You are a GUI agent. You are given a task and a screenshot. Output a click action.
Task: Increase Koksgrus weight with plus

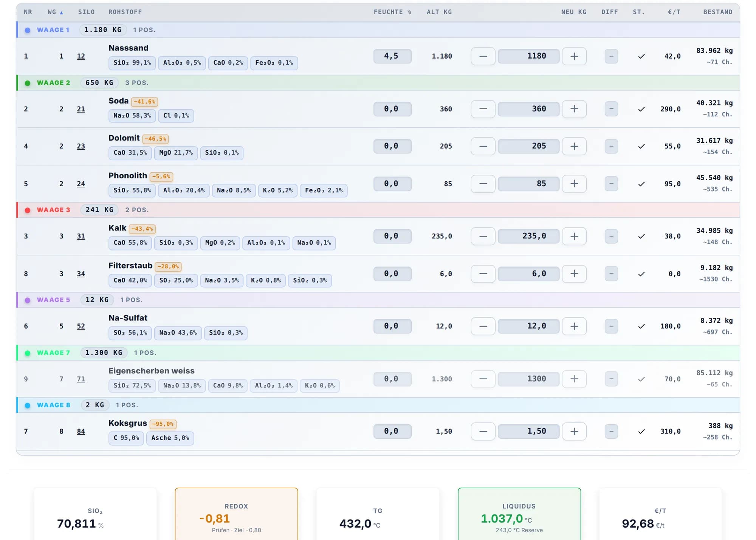(x=574, y=431)
